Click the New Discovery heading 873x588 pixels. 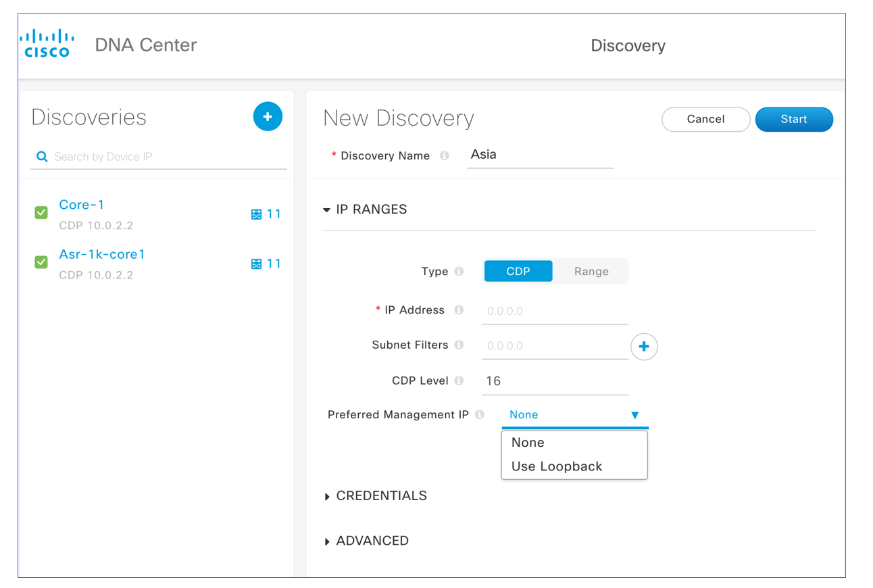click(x=399, y=118)
